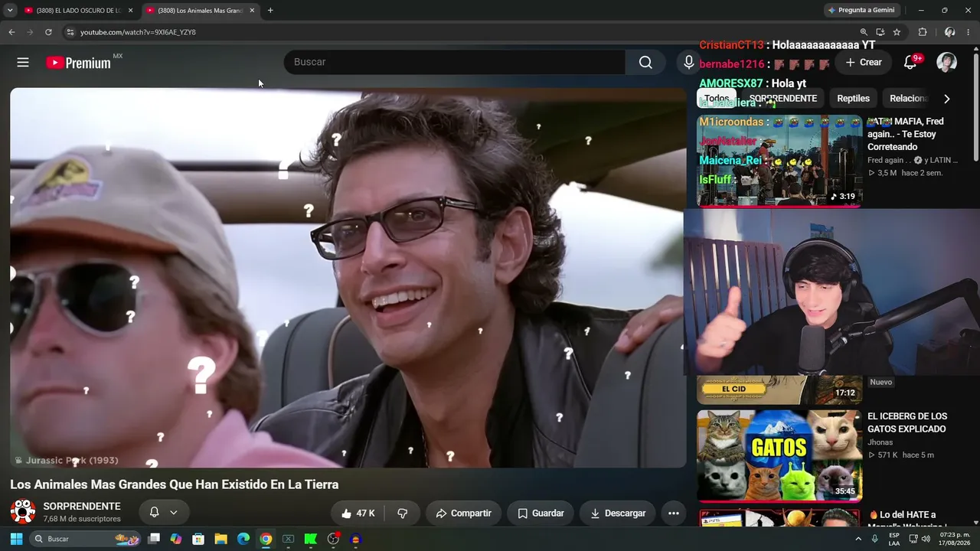The height and width of the screenshot is (551, 980).
Task: Click the Crear button
Action: [864, 63]
